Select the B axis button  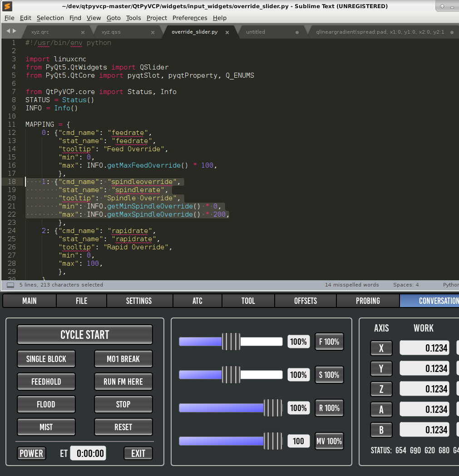click(381, 430)
